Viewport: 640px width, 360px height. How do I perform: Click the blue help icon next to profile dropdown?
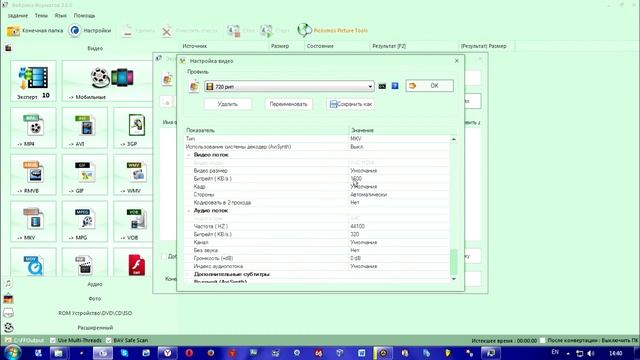point(395,86)
